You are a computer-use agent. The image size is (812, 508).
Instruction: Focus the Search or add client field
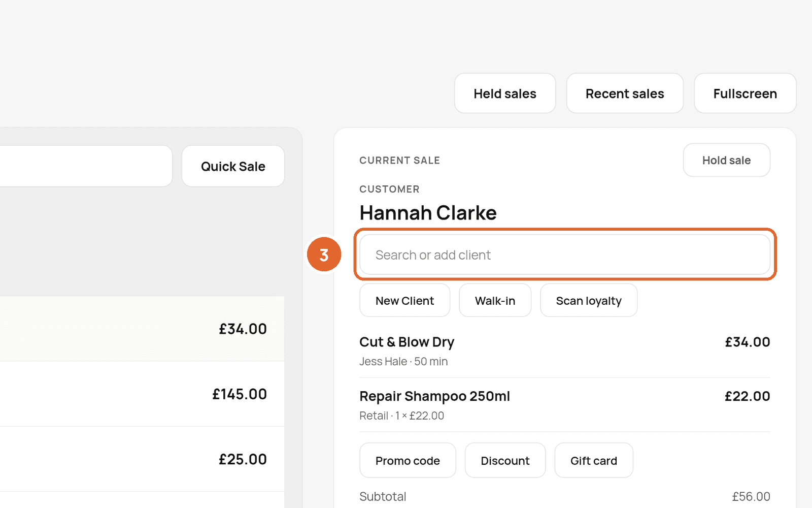click(x=565, y=255)
